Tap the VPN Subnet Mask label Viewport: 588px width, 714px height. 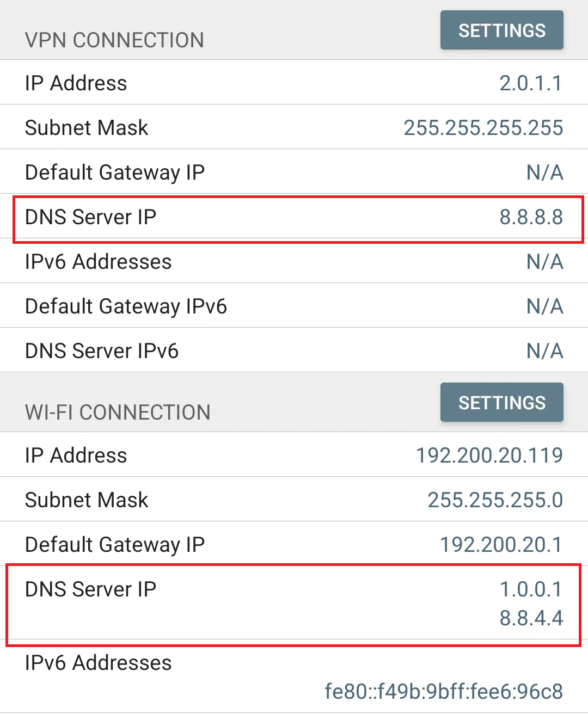87,128
